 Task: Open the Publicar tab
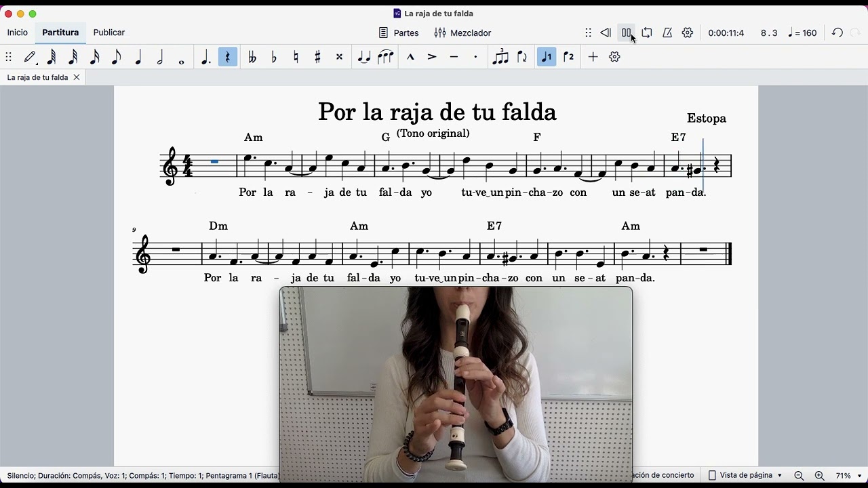pos(109,33)
